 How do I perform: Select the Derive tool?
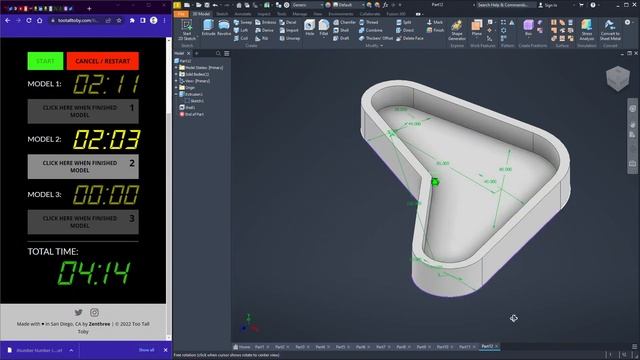pyautogui.click(x=264, y=30)
